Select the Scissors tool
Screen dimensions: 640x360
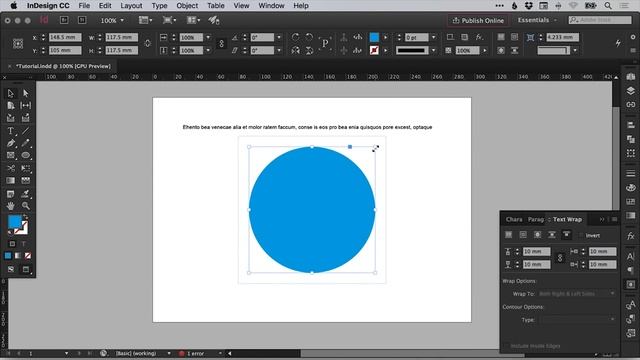point(11,168)
